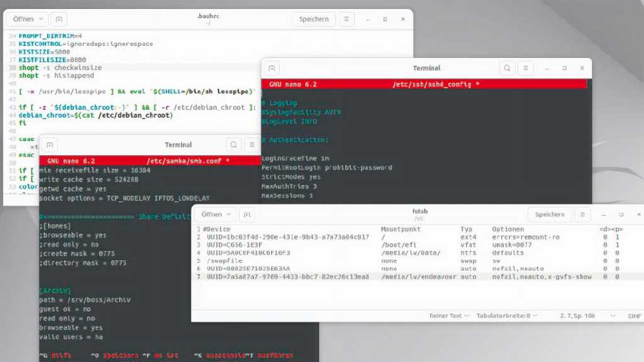Click the '#Device' header in fstab
644x362 pixels.
[216, 229]
